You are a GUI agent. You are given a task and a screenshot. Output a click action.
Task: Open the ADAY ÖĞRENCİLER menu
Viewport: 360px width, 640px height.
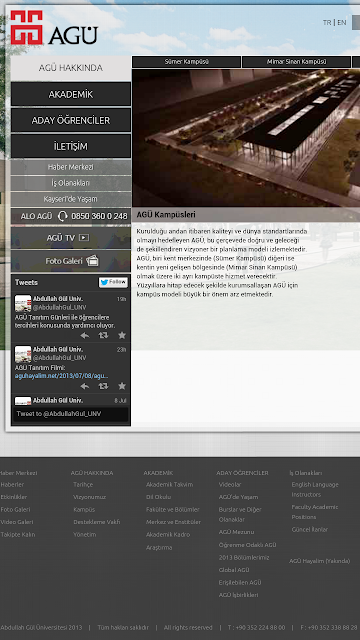[71, 120]
